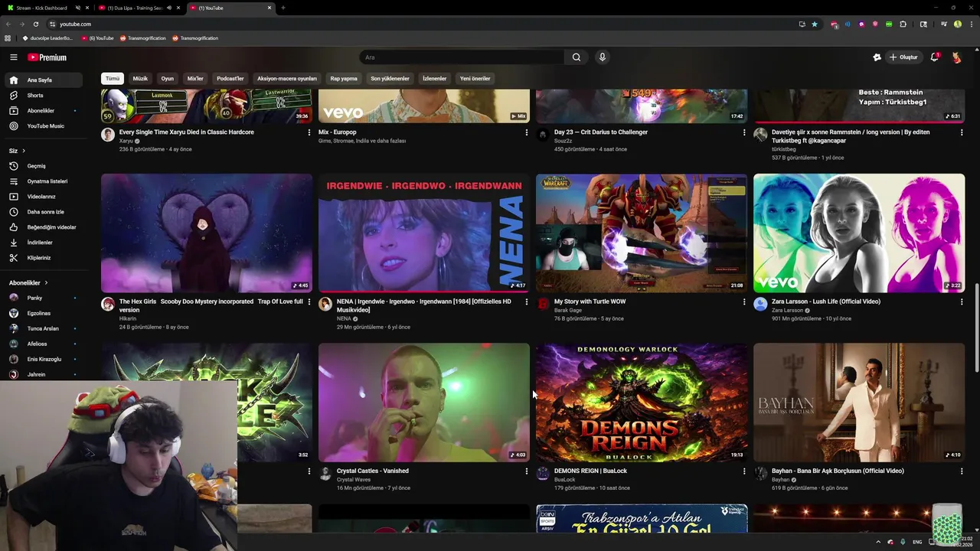Viewport: 980px width, 551px height.
Task: Open the ENG language indicator in taskbar
Action: pyautogui.click(x=917, y=542)
